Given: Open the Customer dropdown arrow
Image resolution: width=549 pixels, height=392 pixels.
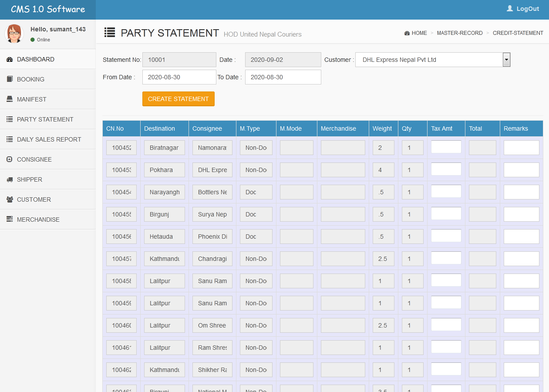Looking at the screenshot, I should [x=506, y=60].
